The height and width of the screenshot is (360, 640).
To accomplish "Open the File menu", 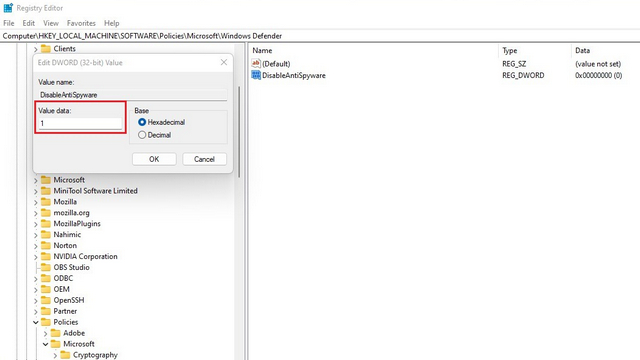I will tap(9, 23).
